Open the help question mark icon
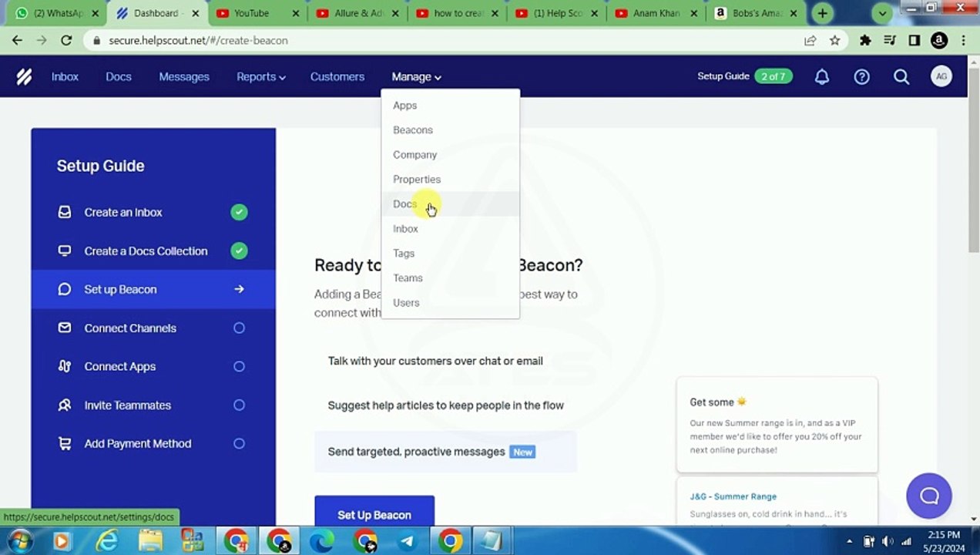Image resolution: width=980 pixels, height=555 pixels. 861,76
